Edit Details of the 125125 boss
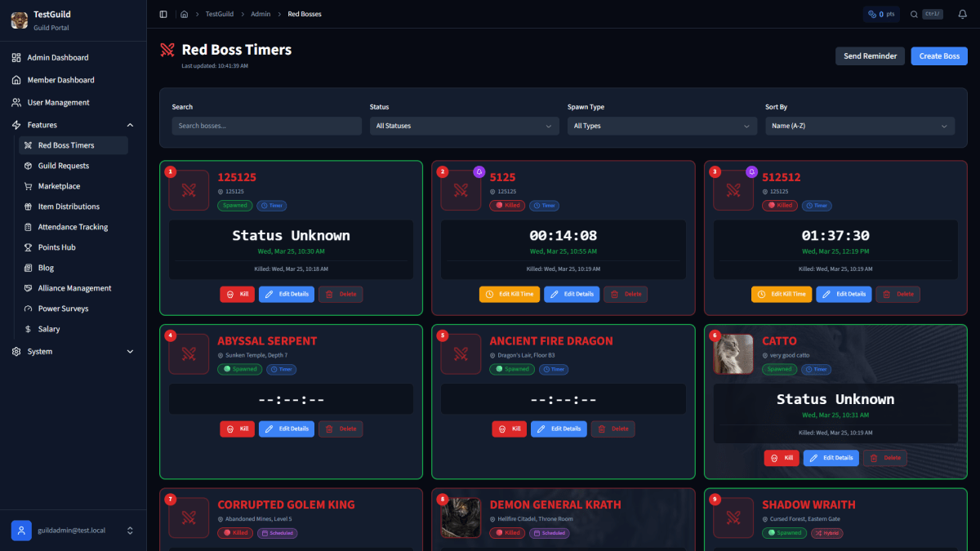980x551 pixels. (286, 294)
